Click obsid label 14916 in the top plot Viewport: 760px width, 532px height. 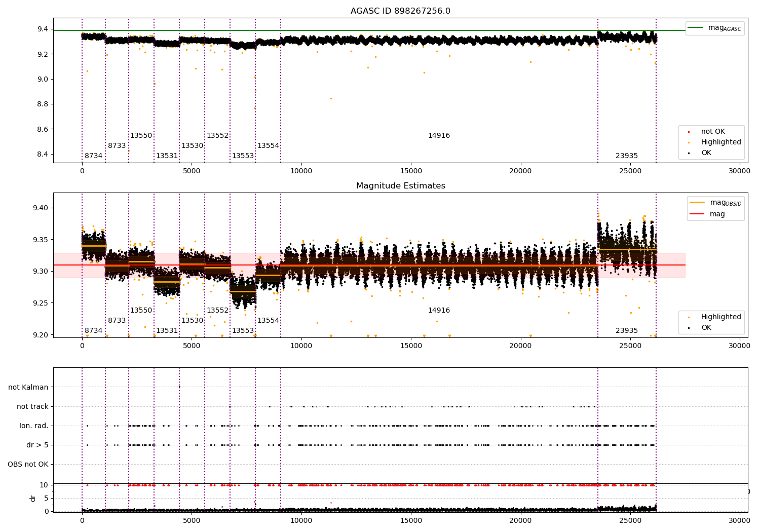click(439, 136)
